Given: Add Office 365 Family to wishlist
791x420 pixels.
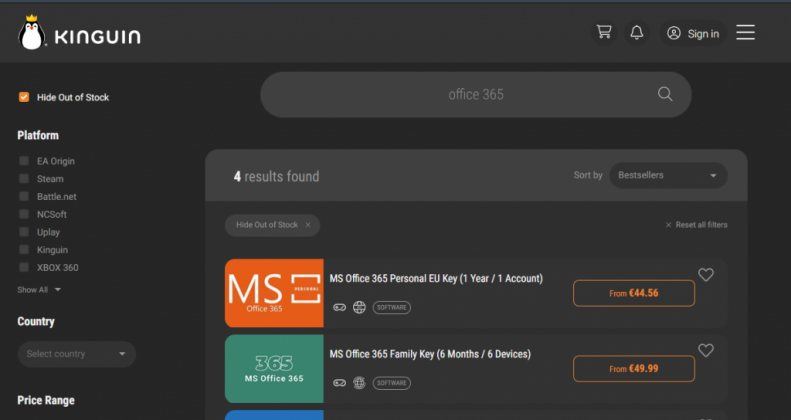Looking at the screenshot, I should [x=706, y=350].
